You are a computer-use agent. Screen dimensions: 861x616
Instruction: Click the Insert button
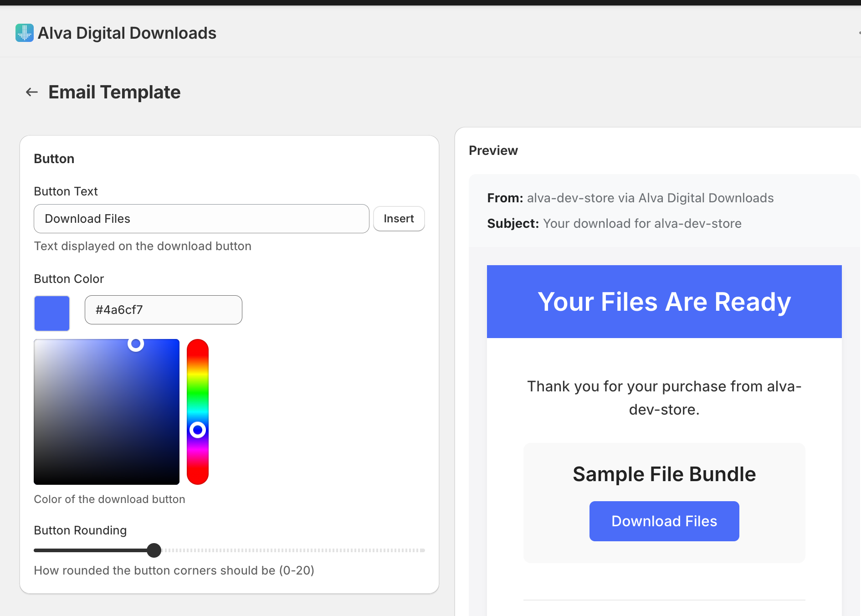(399, 219)
